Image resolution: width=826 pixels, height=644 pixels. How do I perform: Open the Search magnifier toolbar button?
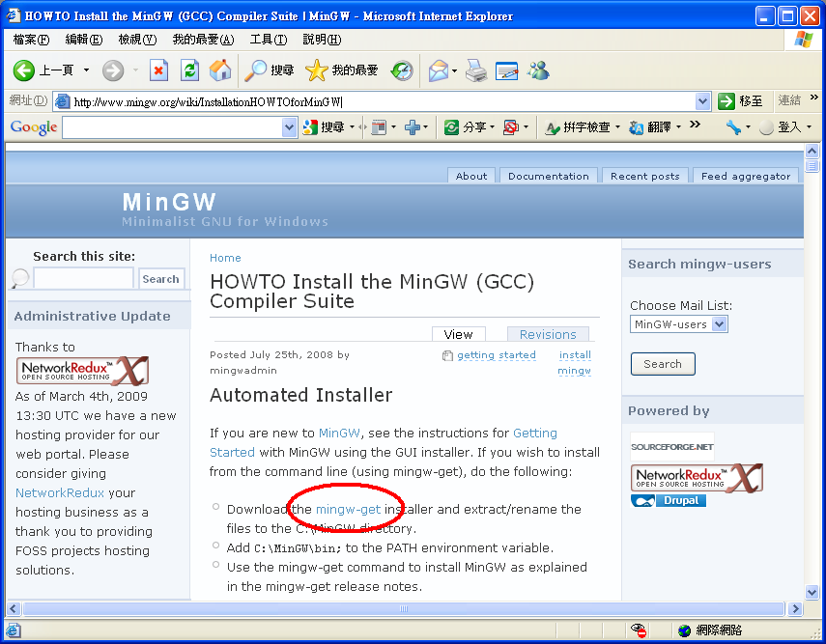(270, 70)
